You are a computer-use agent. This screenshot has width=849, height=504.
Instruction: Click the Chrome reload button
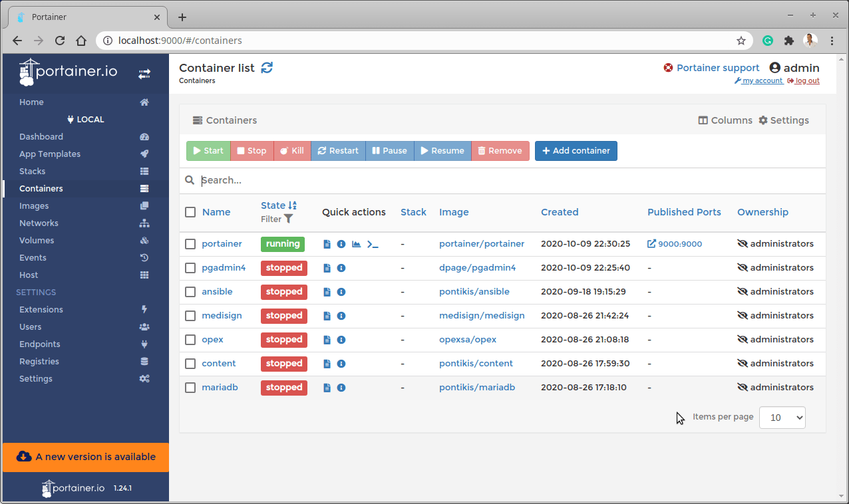click(x=60, y=41)
